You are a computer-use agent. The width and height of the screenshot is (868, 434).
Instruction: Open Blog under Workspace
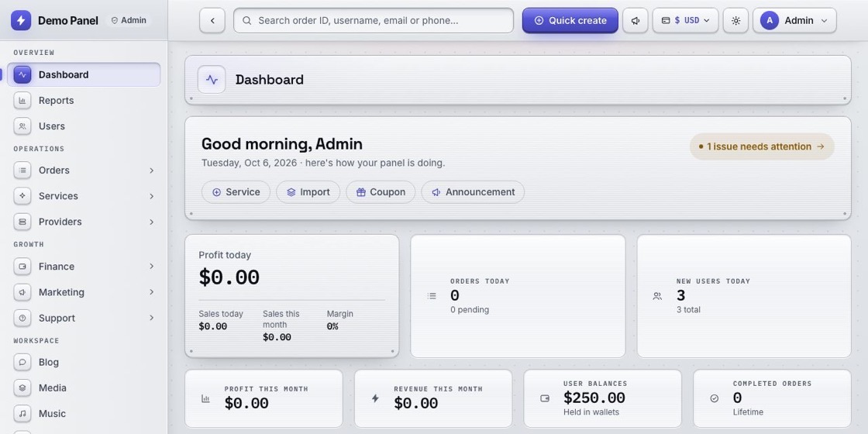(84, 362)
